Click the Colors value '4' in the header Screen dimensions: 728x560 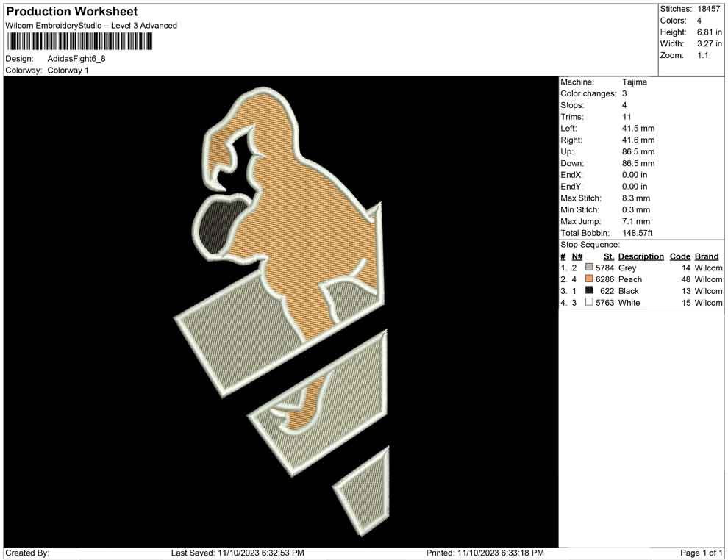(699, 21)
